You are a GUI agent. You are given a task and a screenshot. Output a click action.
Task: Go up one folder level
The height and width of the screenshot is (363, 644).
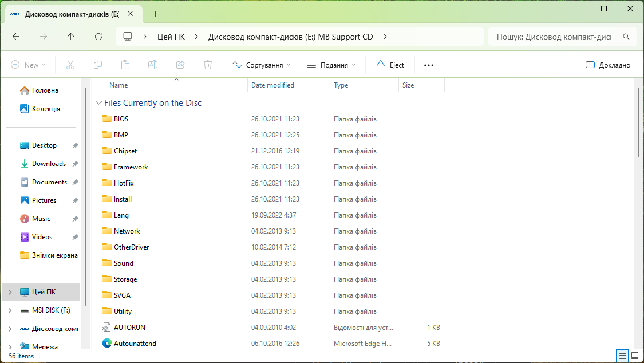[x=70, y=37]
